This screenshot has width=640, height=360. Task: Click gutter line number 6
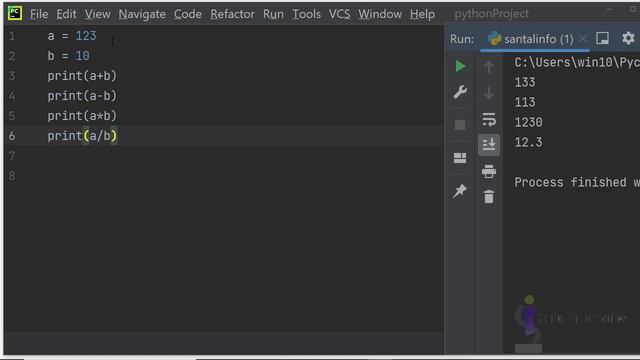[x=12, y=136]
